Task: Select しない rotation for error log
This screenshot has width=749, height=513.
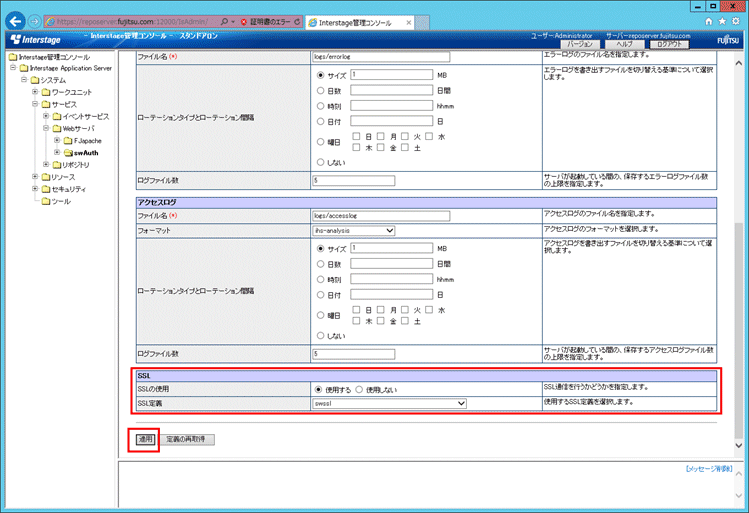Action: click(321, 162)
